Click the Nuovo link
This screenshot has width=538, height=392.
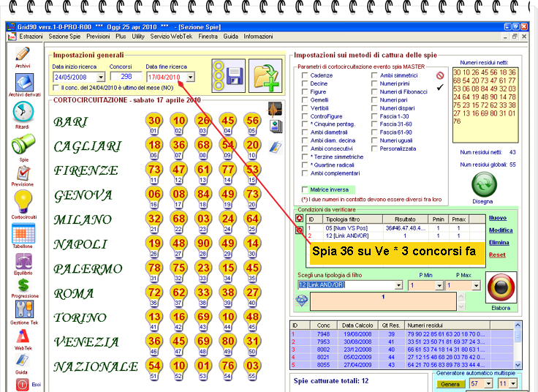click(498, 218)
